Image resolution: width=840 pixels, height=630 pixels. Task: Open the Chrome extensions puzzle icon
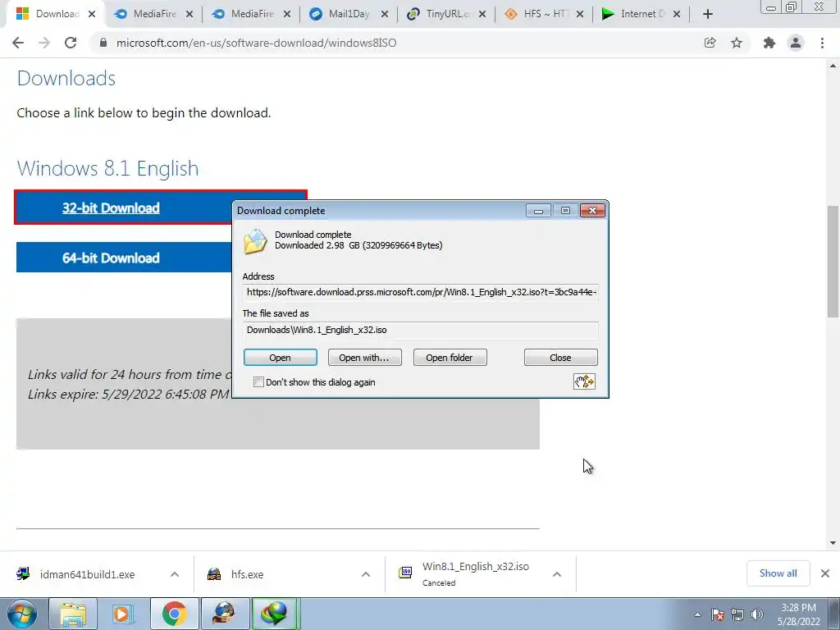769,43
